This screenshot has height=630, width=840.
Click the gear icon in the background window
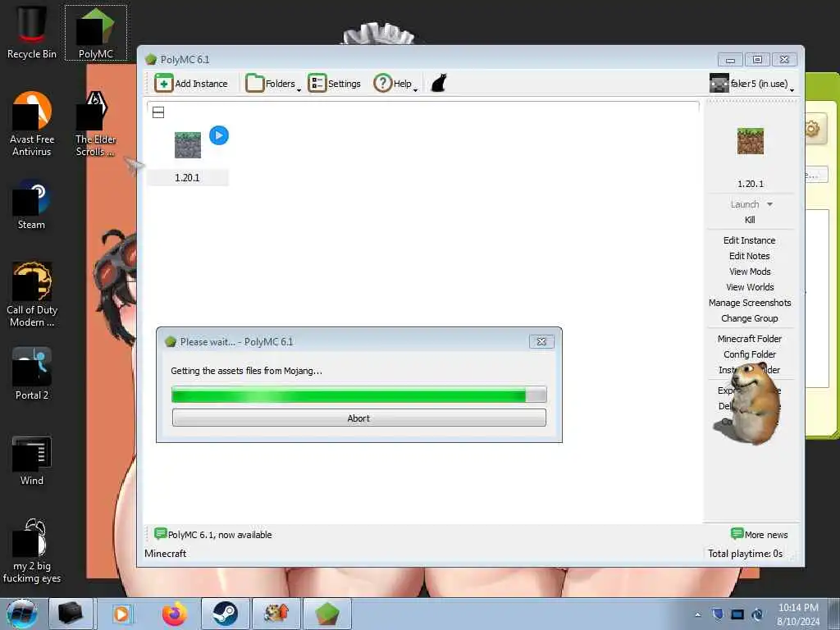pos(812,129)
